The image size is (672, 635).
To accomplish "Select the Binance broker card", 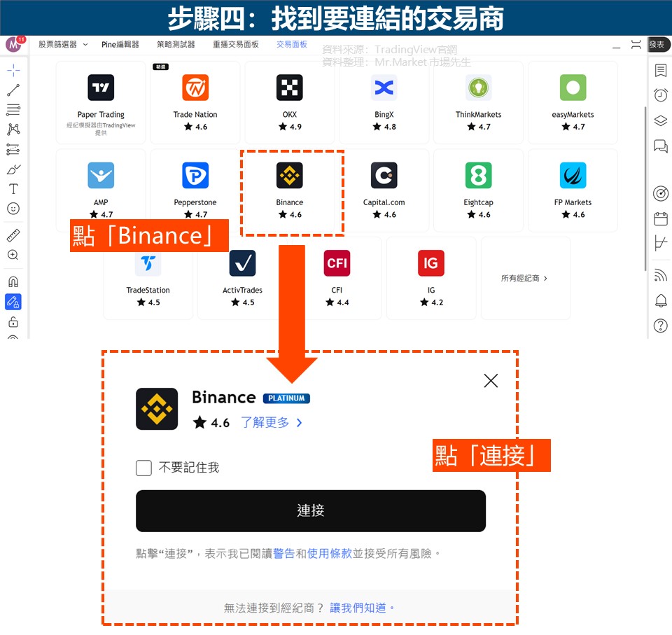I will (x=290, y=190).
